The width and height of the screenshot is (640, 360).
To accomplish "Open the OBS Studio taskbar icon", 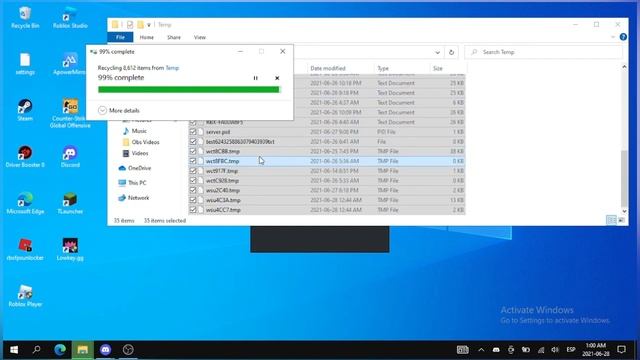I will [128, 350].
